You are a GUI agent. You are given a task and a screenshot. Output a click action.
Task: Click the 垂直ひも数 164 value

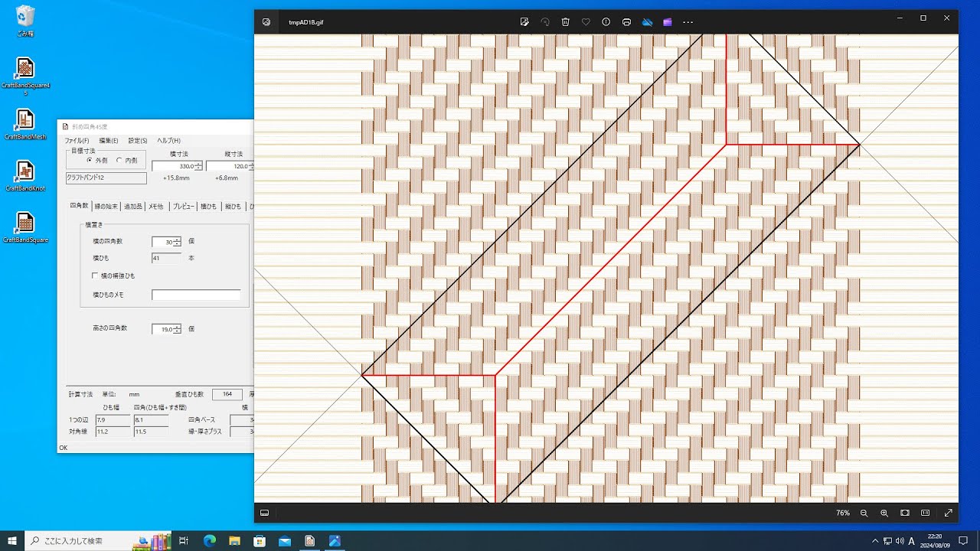point(227,394)
